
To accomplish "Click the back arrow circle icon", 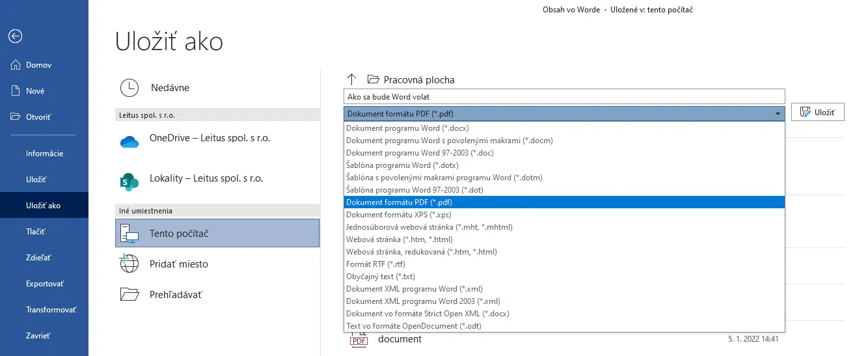I will (15, 36).
